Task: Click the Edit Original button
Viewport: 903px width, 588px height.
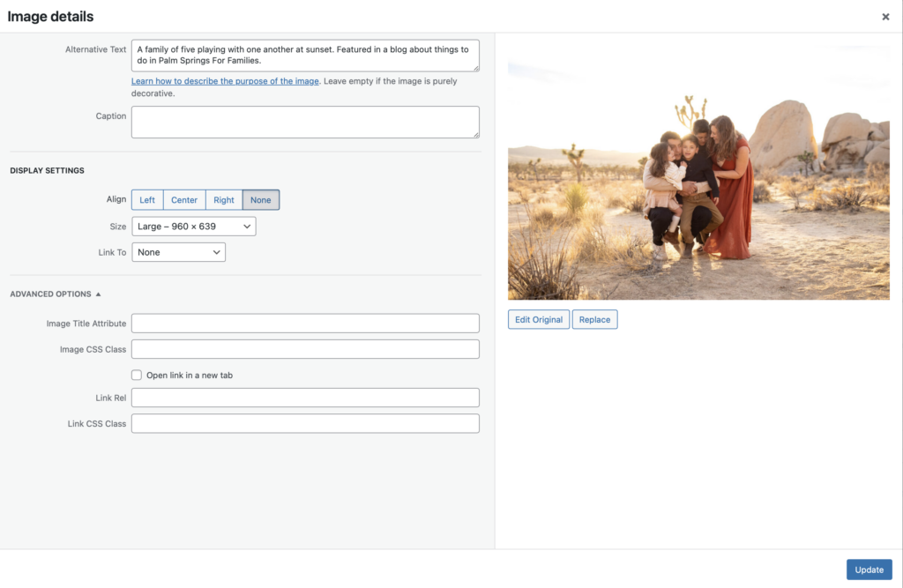Action: tap(539, 319)
